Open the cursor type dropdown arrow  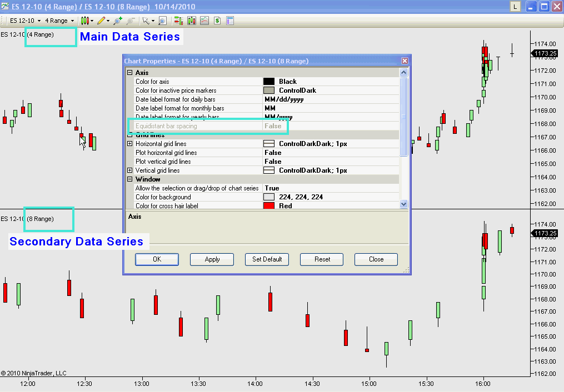(x=153, y=21)
